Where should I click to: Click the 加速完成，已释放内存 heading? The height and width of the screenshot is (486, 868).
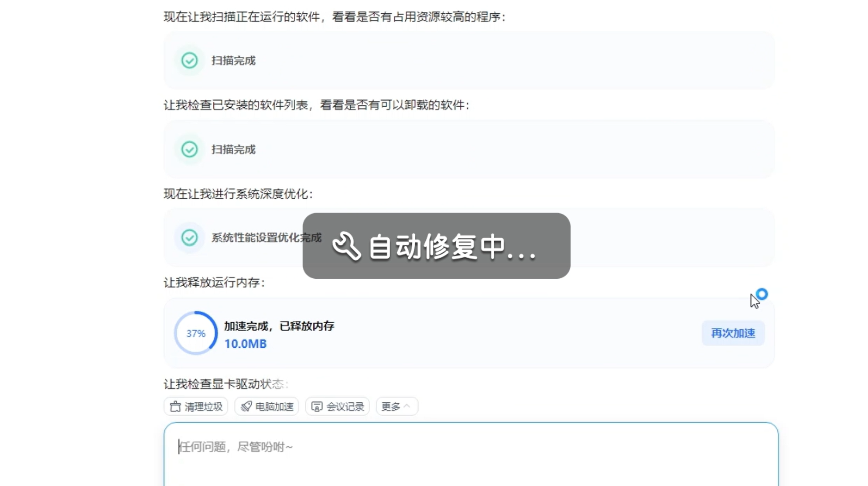279,326
